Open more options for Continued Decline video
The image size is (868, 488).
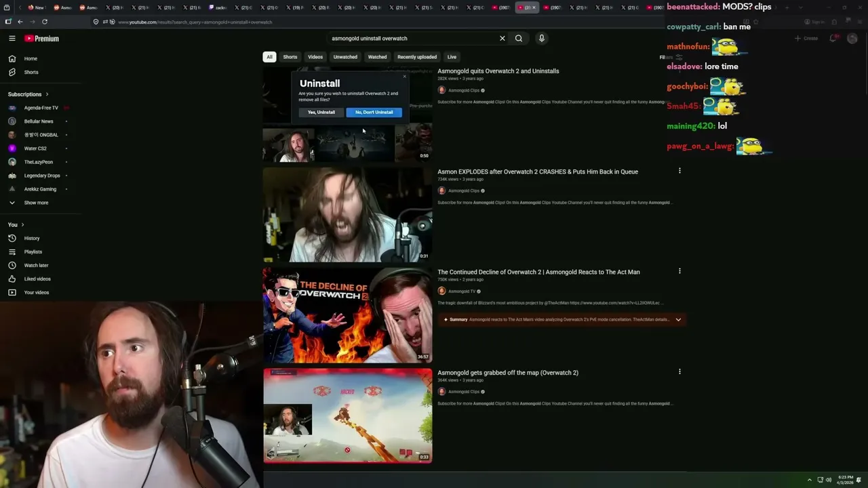coord(679,271)
